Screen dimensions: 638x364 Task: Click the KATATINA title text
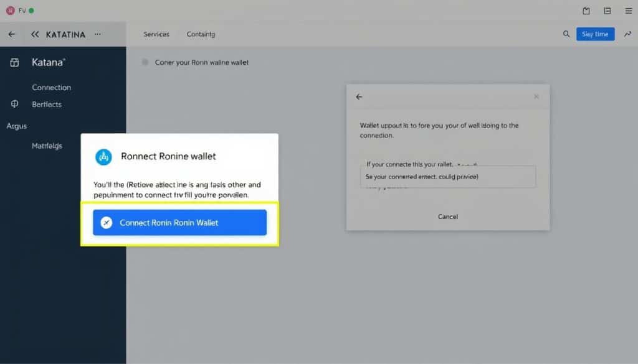pyautogui.click(x=65, y=34)
